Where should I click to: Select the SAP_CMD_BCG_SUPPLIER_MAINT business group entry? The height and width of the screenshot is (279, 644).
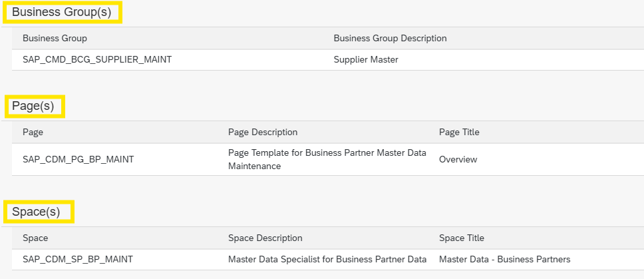(97, 59)
